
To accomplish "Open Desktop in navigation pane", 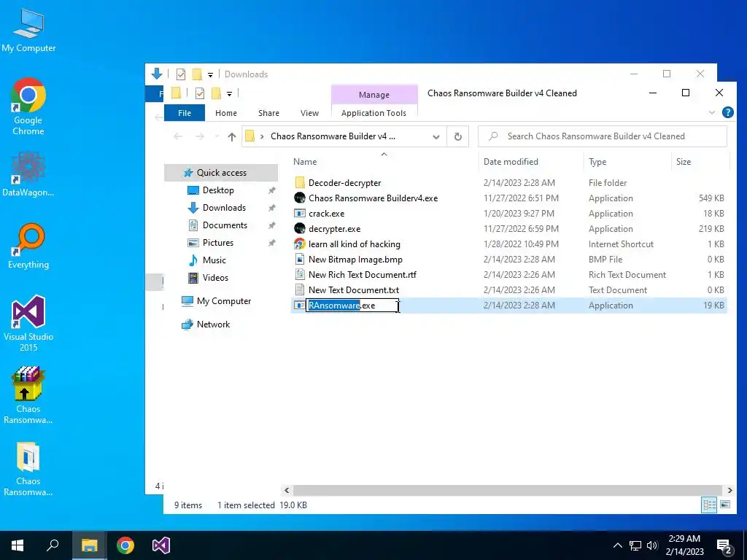I will tap(218, 190).
